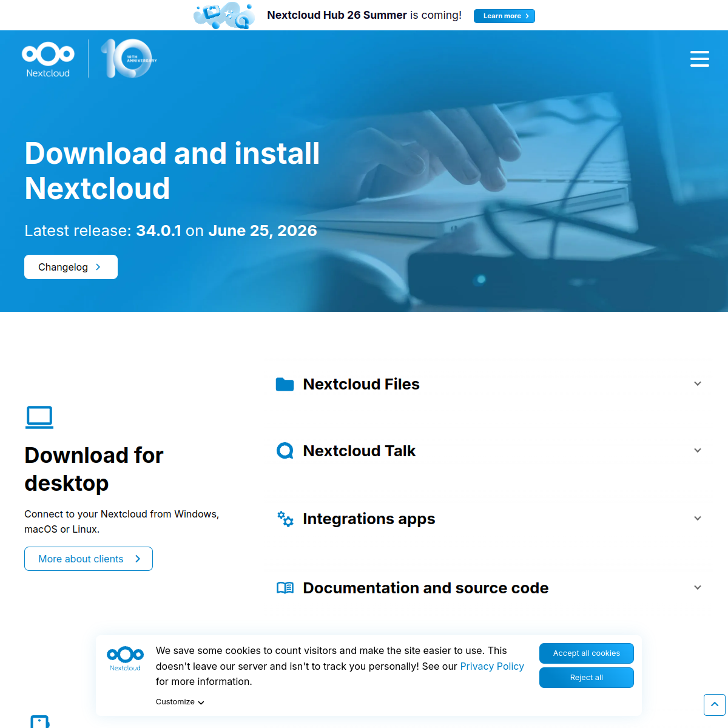Click the Connect to your Nextcloud description
Image resolution: width=728 pixels, height=728 pixels.
[121, 522]
